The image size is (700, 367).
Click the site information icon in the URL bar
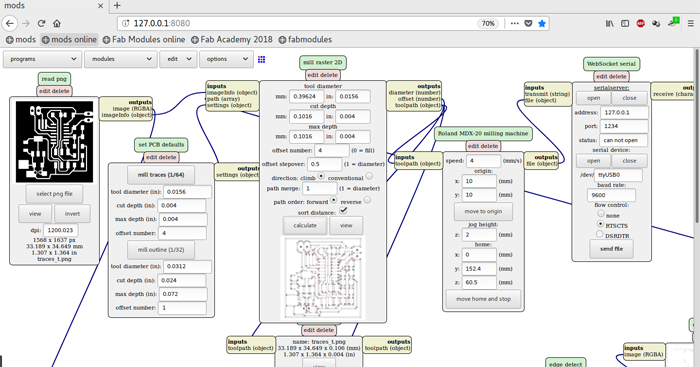click(x=125, y=23)
